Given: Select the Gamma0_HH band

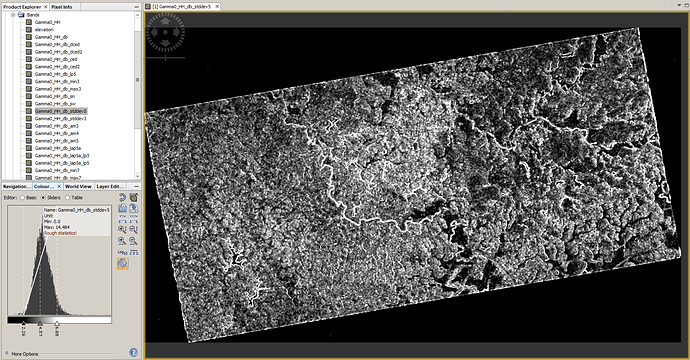Looking at the screenshot, I should (x=48, y=22).
